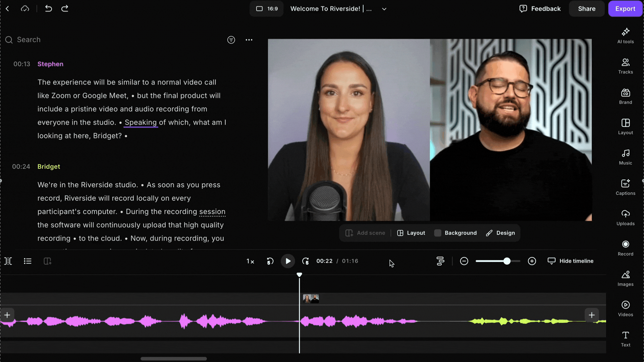Open the 16:9 aspect ratio selector
This screenshot has width=644, height=362.
(x=267, y=9)
